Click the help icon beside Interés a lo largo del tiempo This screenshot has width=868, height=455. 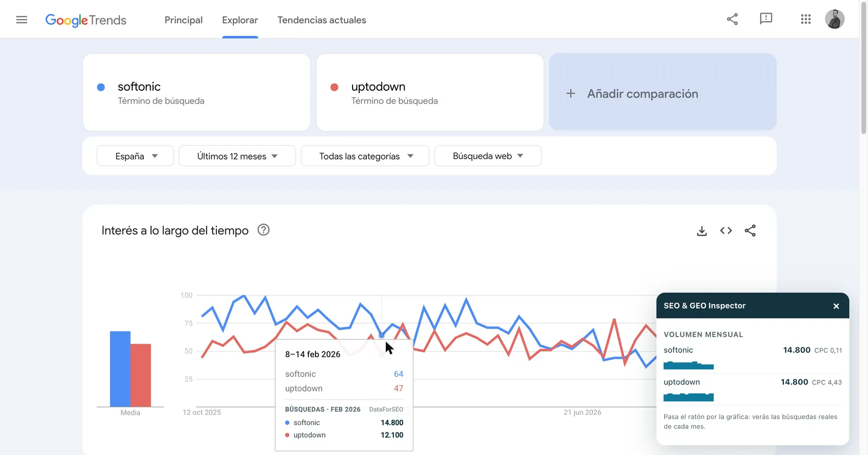264,230
